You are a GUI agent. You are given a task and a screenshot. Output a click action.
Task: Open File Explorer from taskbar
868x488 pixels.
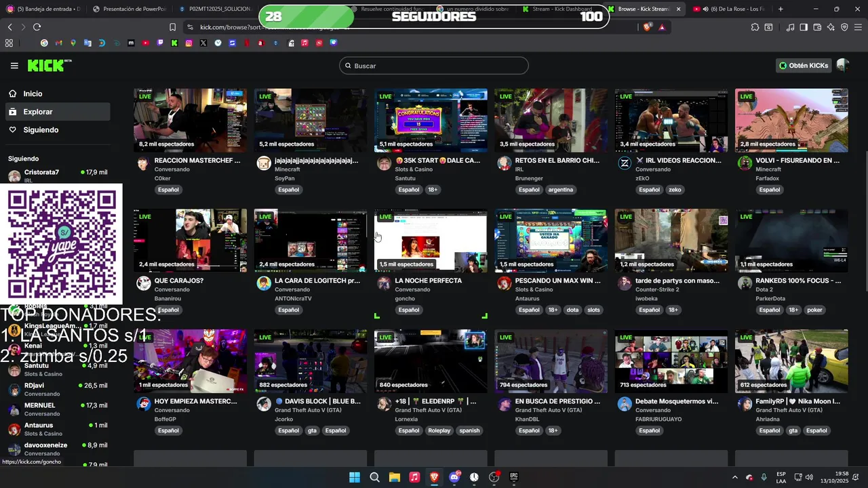pos(394,477)
